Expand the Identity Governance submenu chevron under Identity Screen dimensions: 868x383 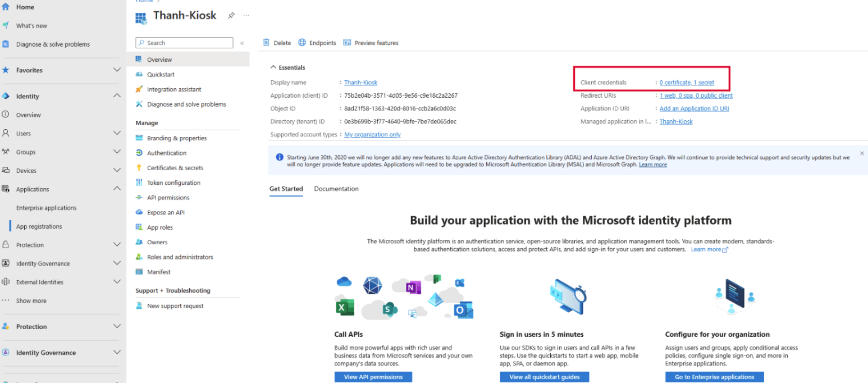click(117, 263)
